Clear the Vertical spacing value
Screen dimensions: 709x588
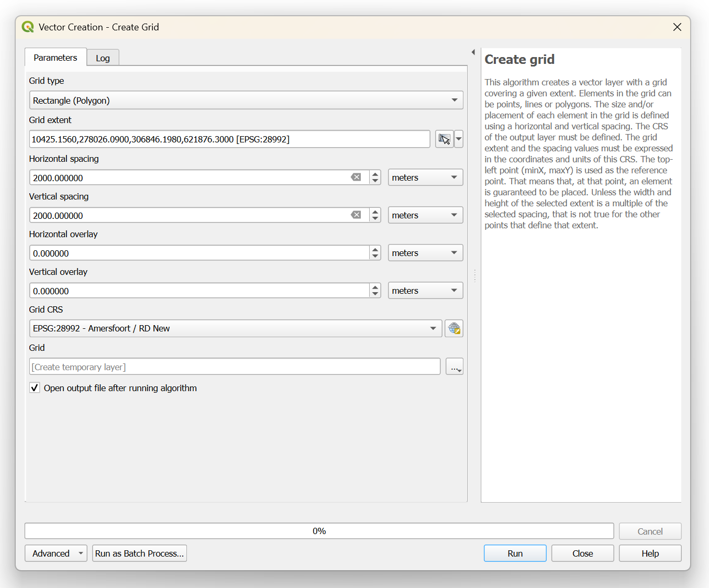click(356, 215)
